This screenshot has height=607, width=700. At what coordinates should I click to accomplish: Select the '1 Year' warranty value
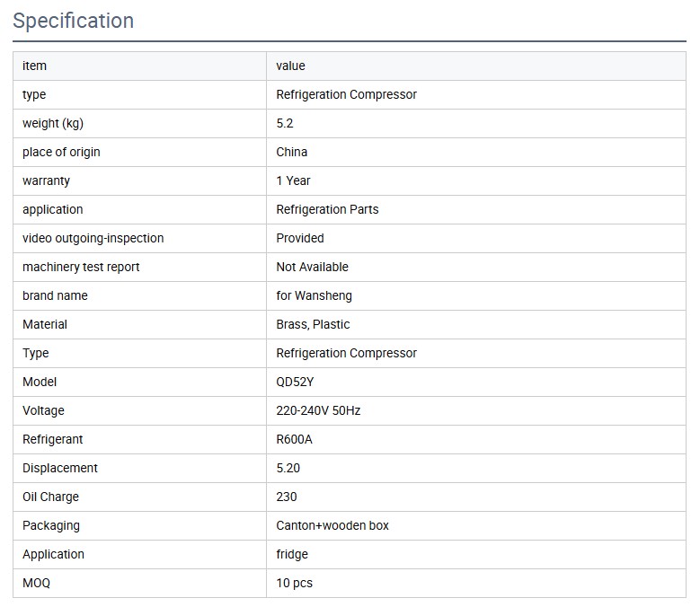(293, 180)
